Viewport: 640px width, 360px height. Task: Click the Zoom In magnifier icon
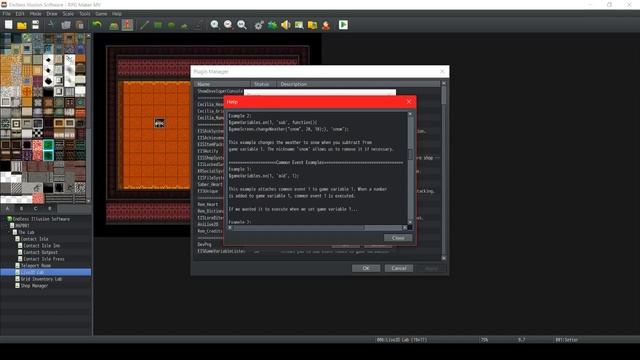(215, 25)
